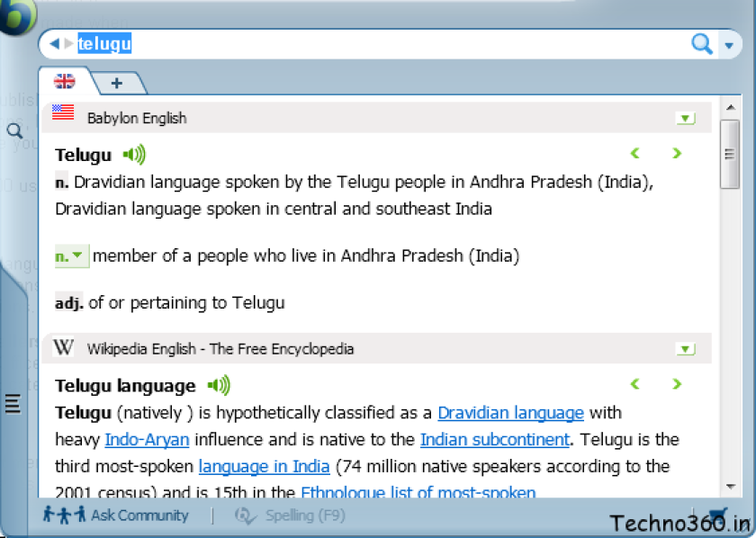The image size is (756, 538).
Task: Follow the Indian subcontinent link
Action: point(495,440)
